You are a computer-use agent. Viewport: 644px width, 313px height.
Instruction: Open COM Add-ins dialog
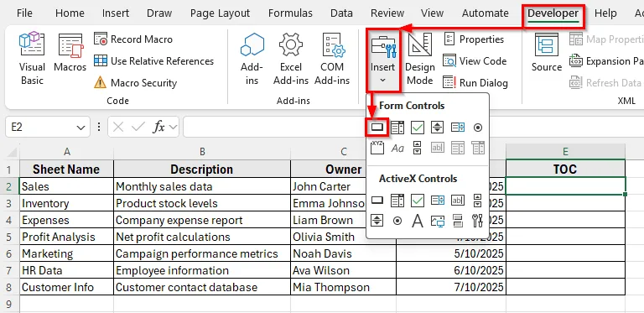coord(332,59)
